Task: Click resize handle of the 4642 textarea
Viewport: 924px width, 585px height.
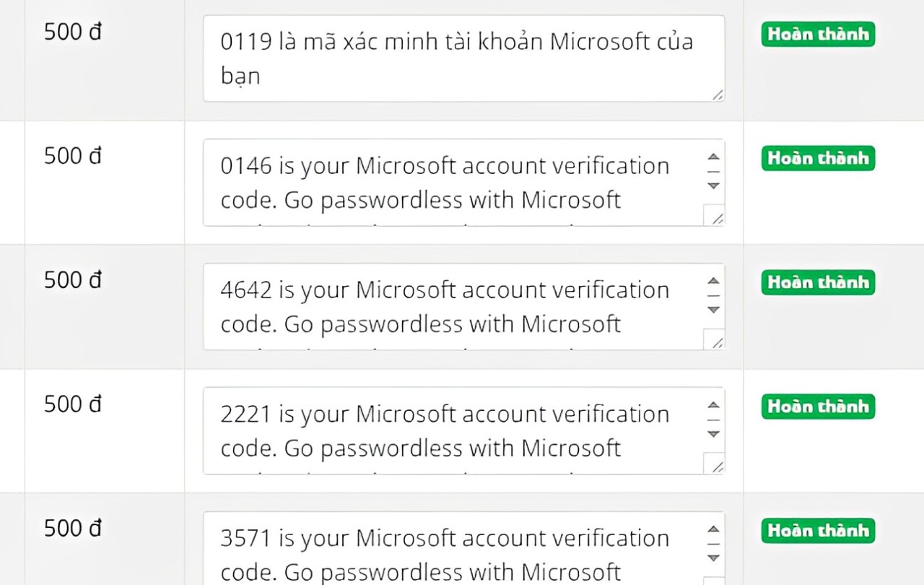Action: click(x=715, y=341)
